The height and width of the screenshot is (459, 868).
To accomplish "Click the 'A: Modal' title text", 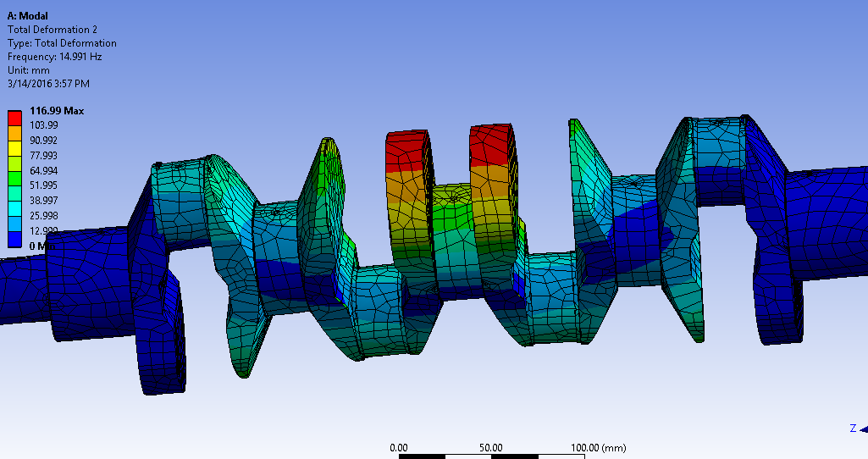I will pyautogui.click(x=28, y=16).
